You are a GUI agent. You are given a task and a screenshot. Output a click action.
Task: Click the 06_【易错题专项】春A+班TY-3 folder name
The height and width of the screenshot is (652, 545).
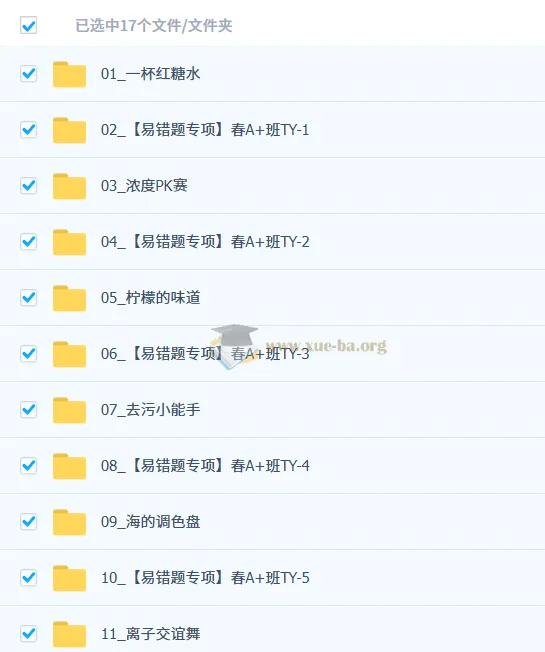tap(205, 354)
